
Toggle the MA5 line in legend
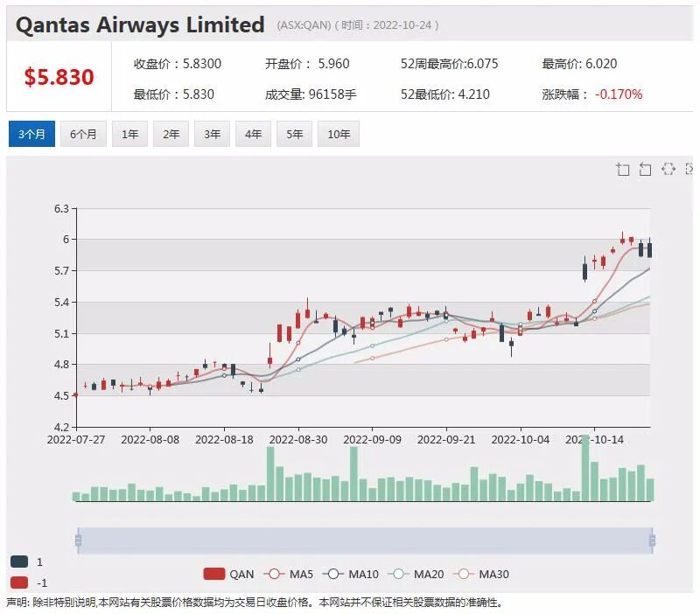point(289,574)
